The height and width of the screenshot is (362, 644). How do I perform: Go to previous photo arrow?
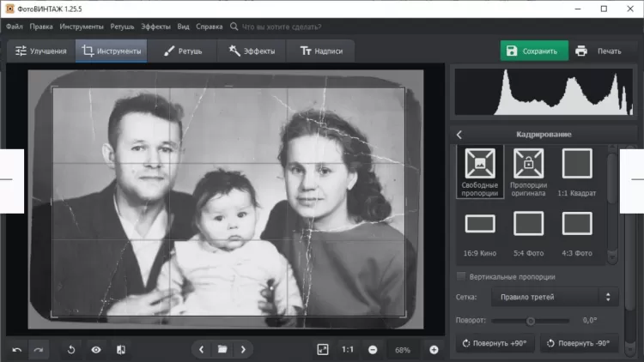(201, 350)
